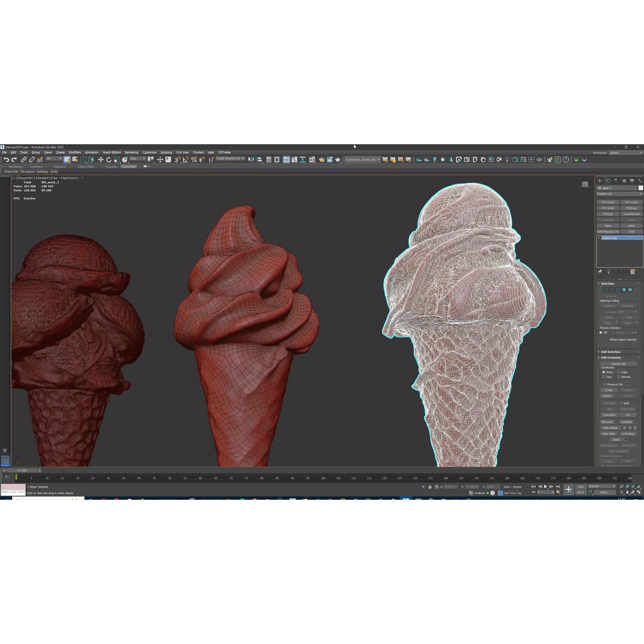The image size is (644, 644).
Task: Click the QuickSlice button in Edit Geometry
Action: point(609,415)
